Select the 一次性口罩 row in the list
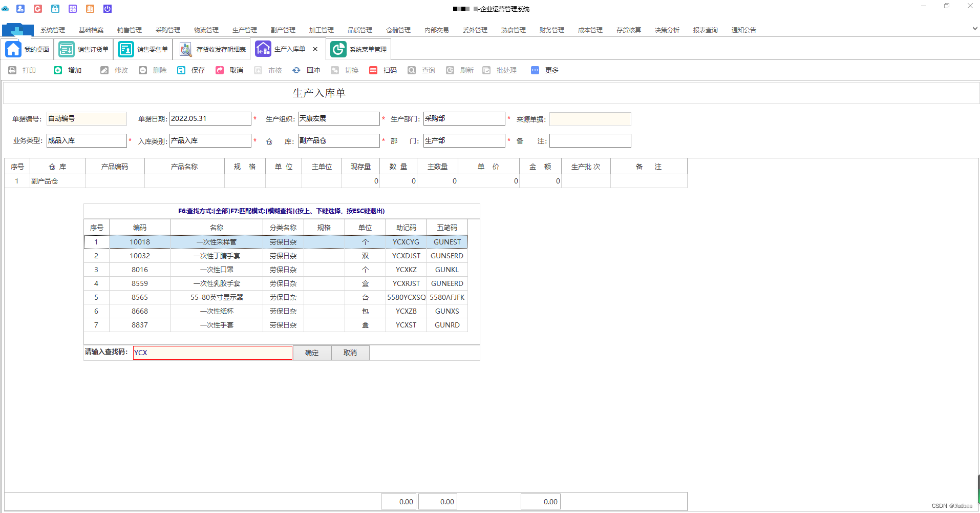 (217, 269)
